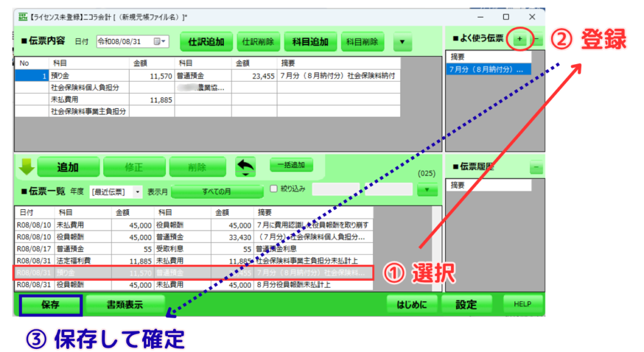This screenshot has height=352, width=644.
Task: Click the large 追加 button
Action: tap(68, 167)
